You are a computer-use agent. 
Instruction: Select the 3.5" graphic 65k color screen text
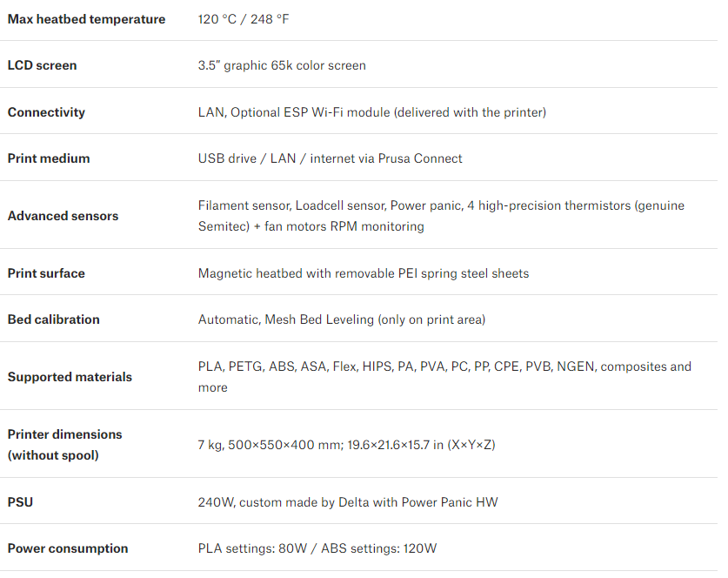[282, 65]
